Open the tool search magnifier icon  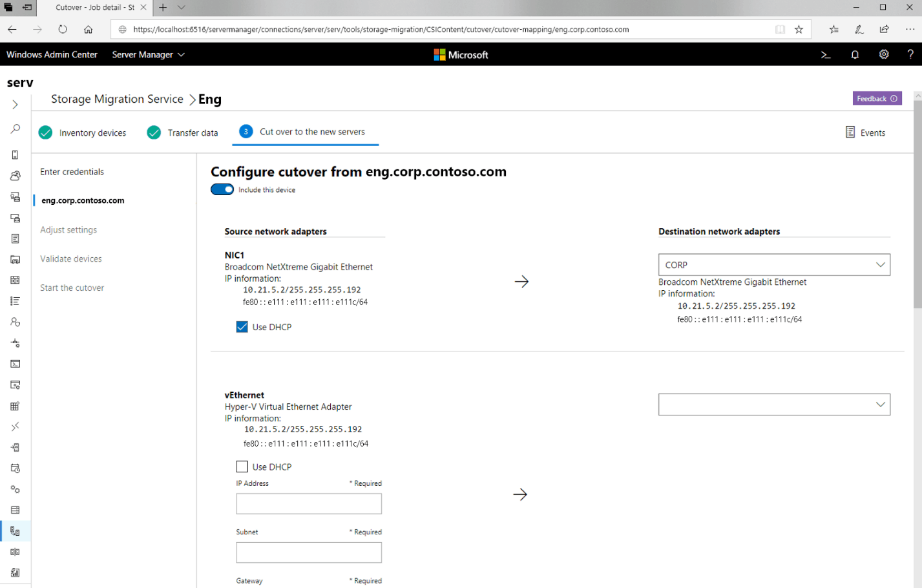pos(15,129)
